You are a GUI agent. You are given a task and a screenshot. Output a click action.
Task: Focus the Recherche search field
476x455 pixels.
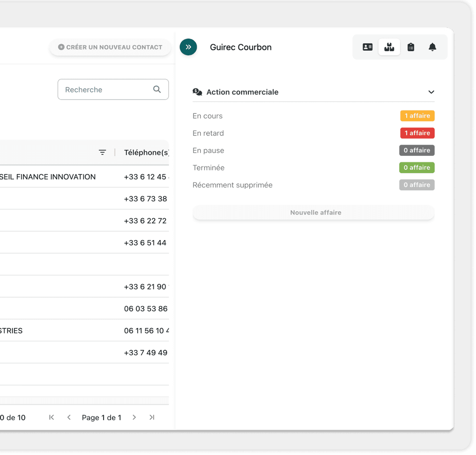tap(113, 90)
